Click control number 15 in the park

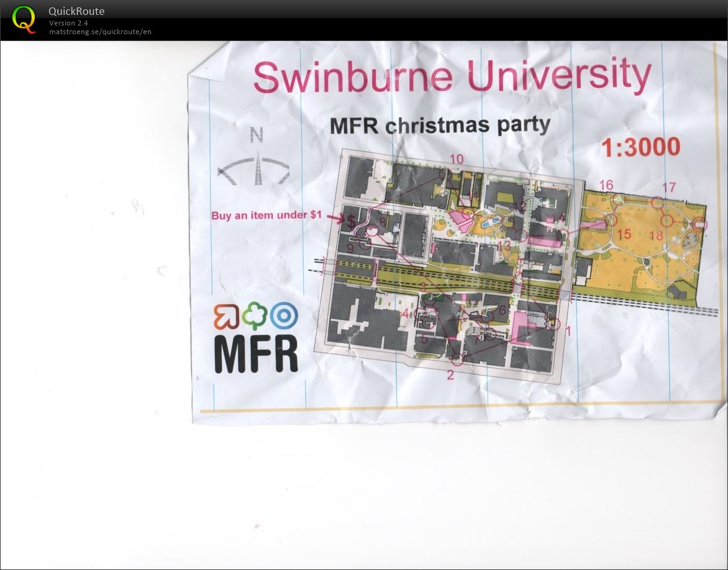pos(624,234)
